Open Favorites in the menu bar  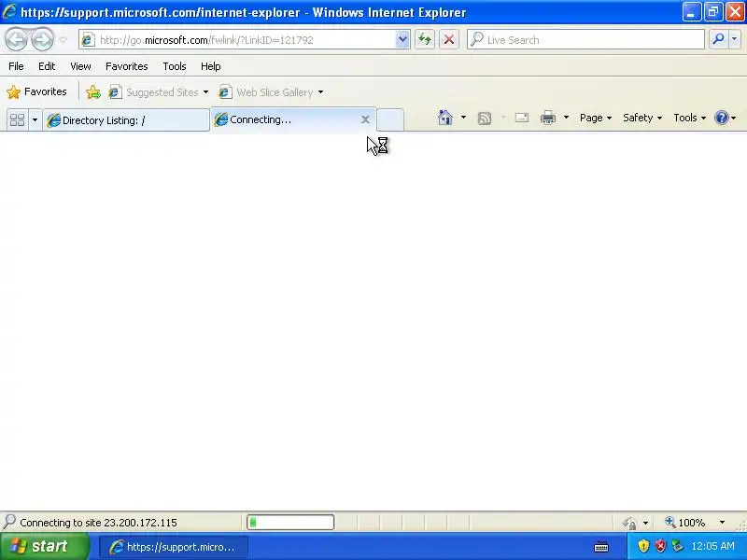coord(127,66)
